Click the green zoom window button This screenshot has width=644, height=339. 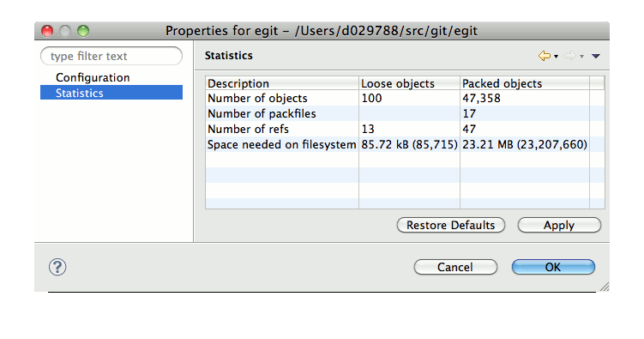coord(83,31)
